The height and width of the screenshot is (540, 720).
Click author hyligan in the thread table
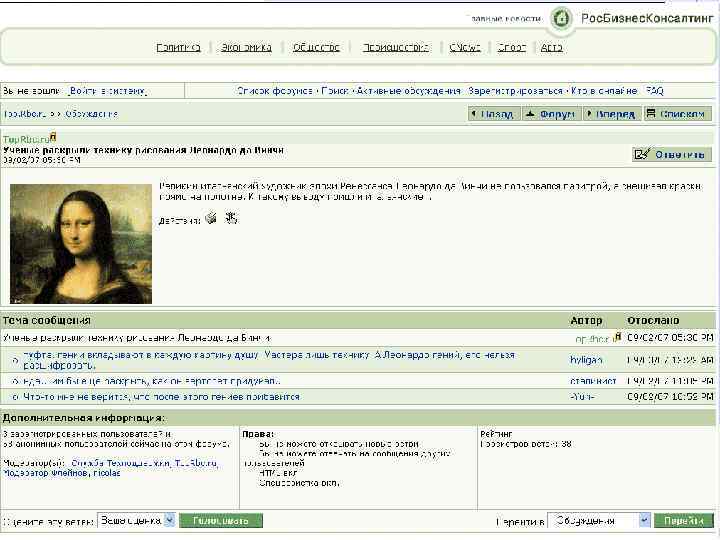(586, 360)
